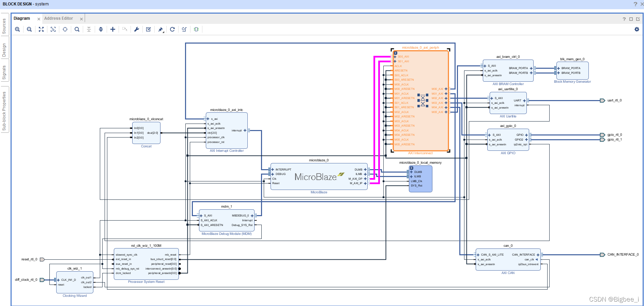The width and height of the screenshot is (644, 306).
Task: Click the Zoom In toolbar icon
Action: click(x=17, y=29)
